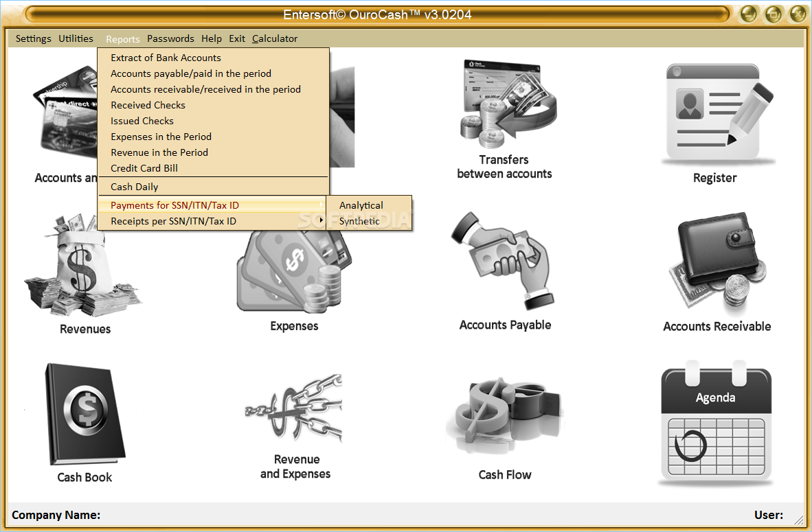Open the Transfers between accounts icon

(x=508, y=104)
